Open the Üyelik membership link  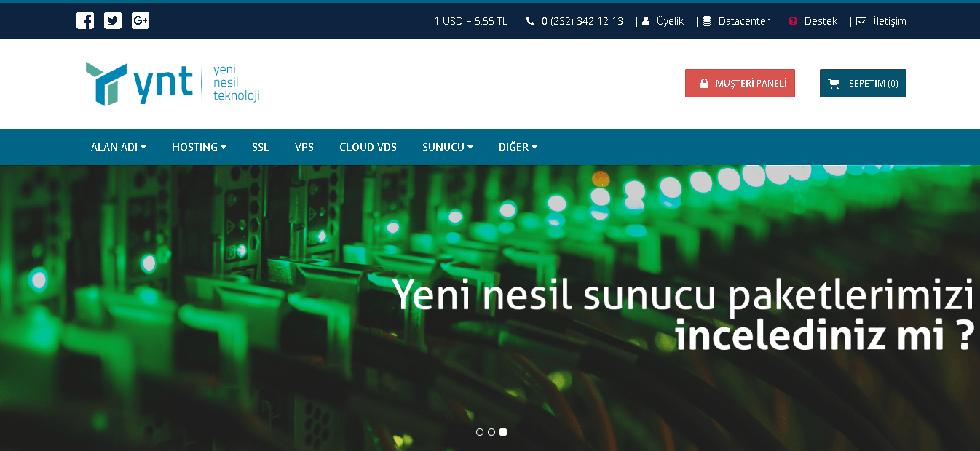670,21
